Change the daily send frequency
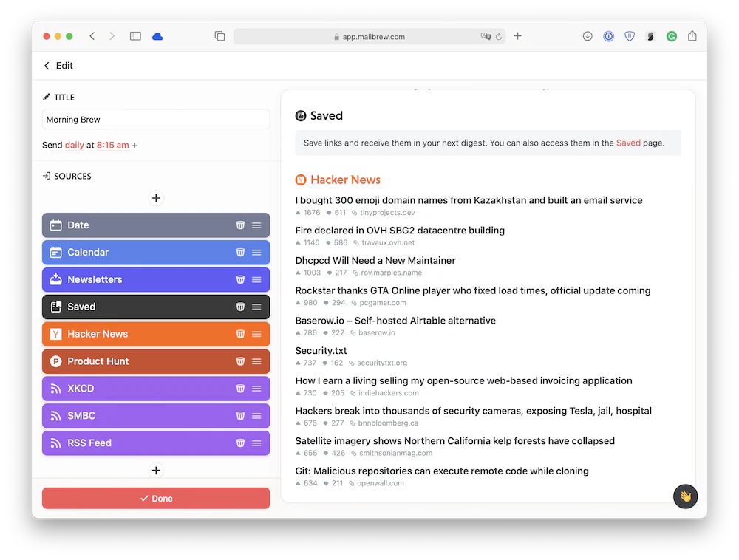 pyautogui.click(x=75, y=146)
